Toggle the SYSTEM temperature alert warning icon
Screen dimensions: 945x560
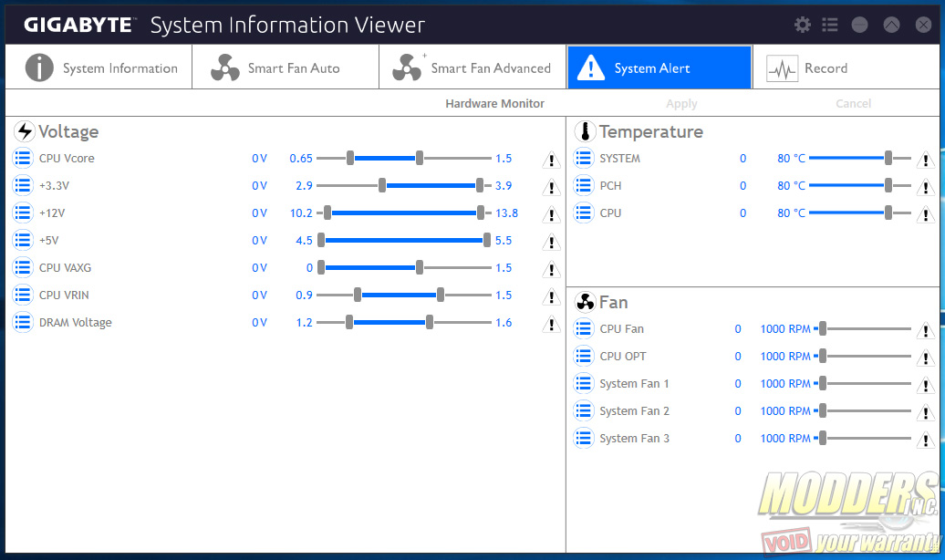[x=925, y=160]
